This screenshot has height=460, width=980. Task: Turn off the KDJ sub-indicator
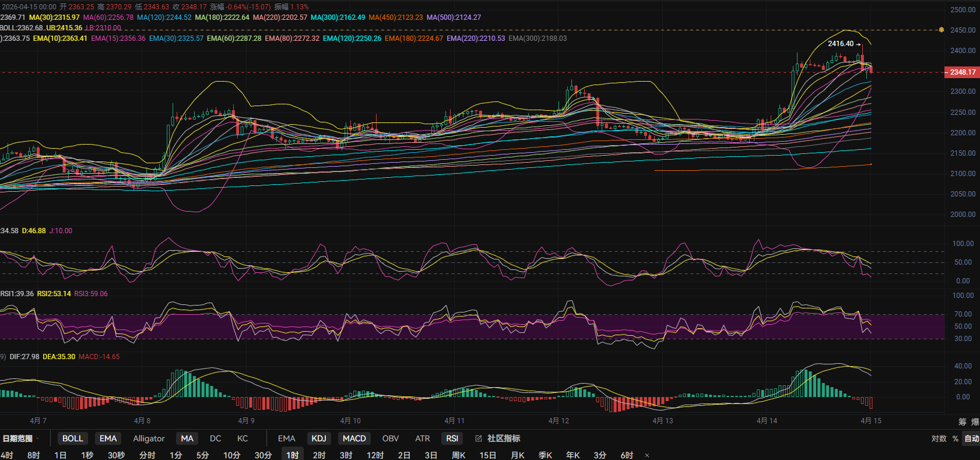tap(319, 438)
